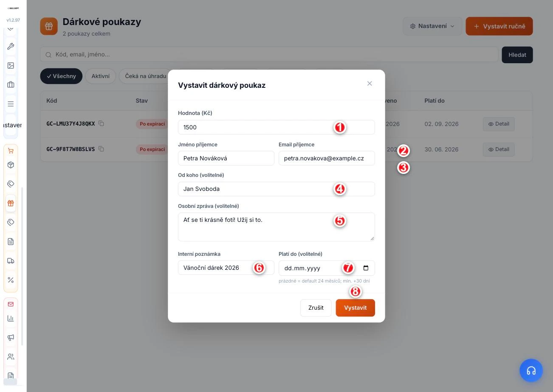Click the mail envelope sidebar icon

[11, 304]
